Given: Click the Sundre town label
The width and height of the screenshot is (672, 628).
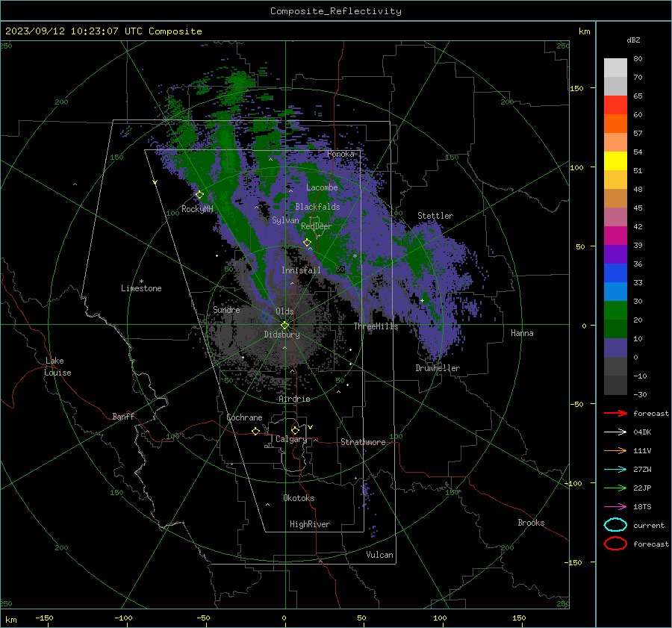Looking at the screenshot, I should pyautogui.click(x=226, y=309).
